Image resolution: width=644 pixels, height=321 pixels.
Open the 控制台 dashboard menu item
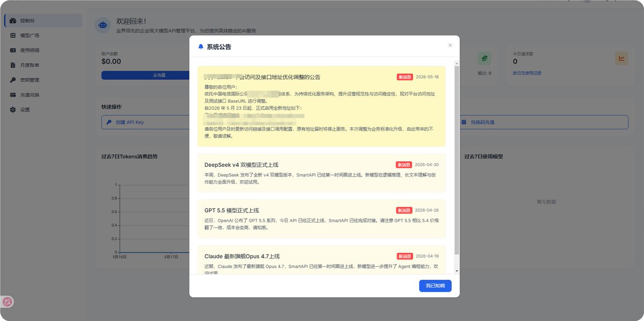(x=43, y=20)
